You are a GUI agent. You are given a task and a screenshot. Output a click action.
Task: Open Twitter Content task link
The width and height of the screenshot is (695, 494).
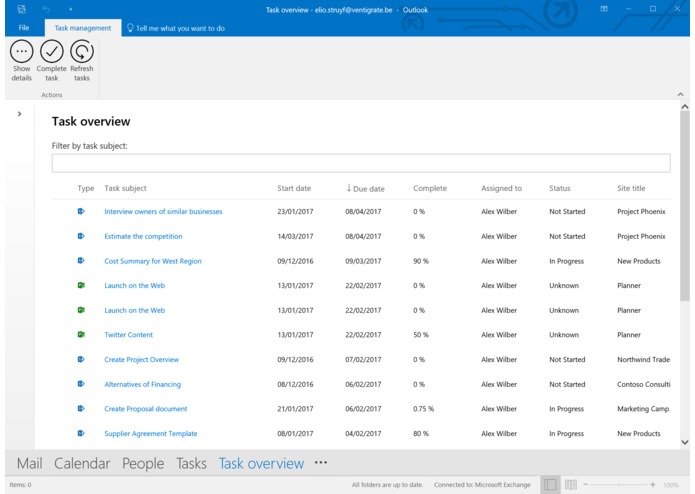pos(129,335)
